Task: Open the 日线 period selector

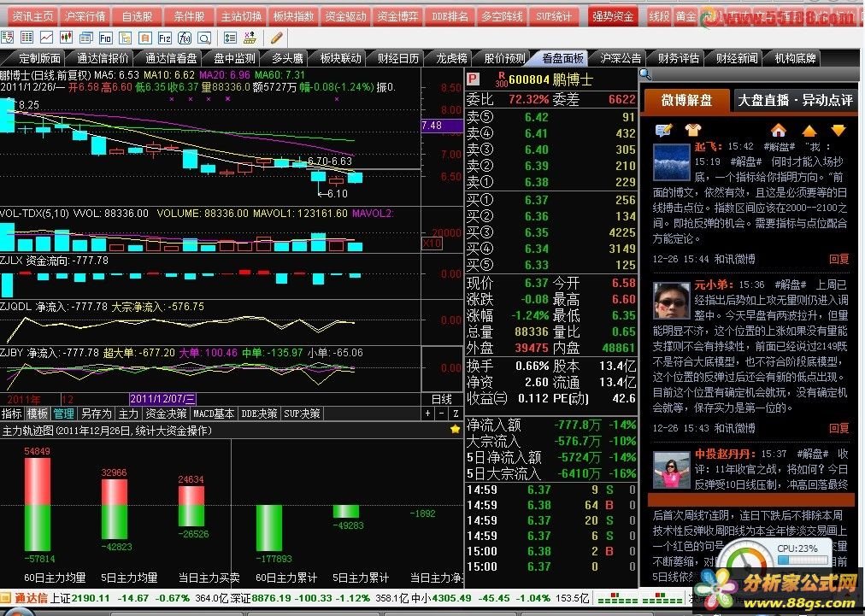Action: [x=442, y=399]
